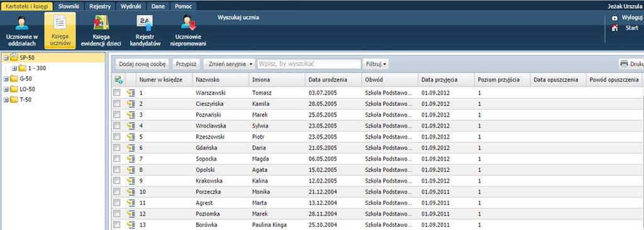Check the box for Rzeszowski Piotr
644x230 pixels.
[x=117, y=137]
